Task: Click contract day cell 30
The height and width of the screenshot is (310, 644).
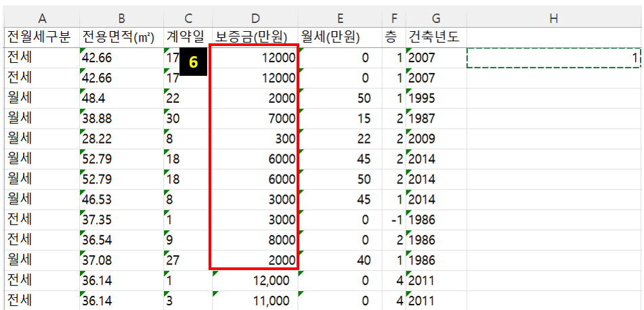Action: click(188, 118)
